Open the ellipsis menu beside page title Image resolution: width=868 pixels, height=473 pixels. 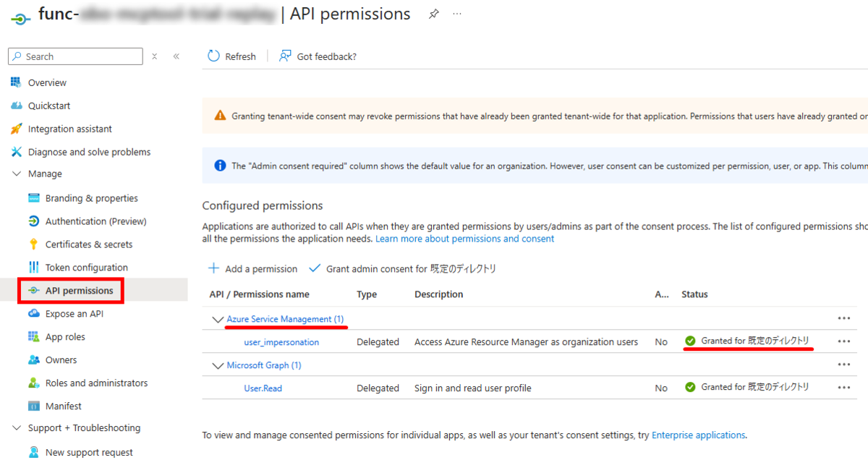coord(457,14)
